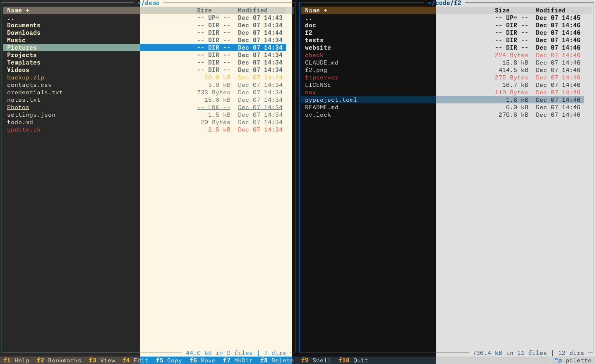Select README.md in the right panel
Image resolution: width=595 pixels, height=364 pixels.
(x=321, y=107)
